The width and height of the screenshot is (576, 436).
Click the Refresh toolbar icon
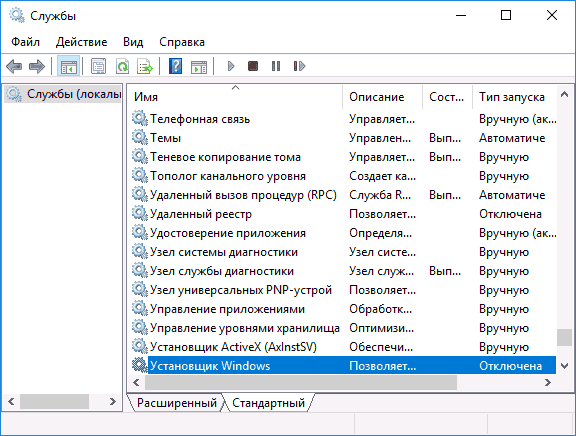coord(122,66)
